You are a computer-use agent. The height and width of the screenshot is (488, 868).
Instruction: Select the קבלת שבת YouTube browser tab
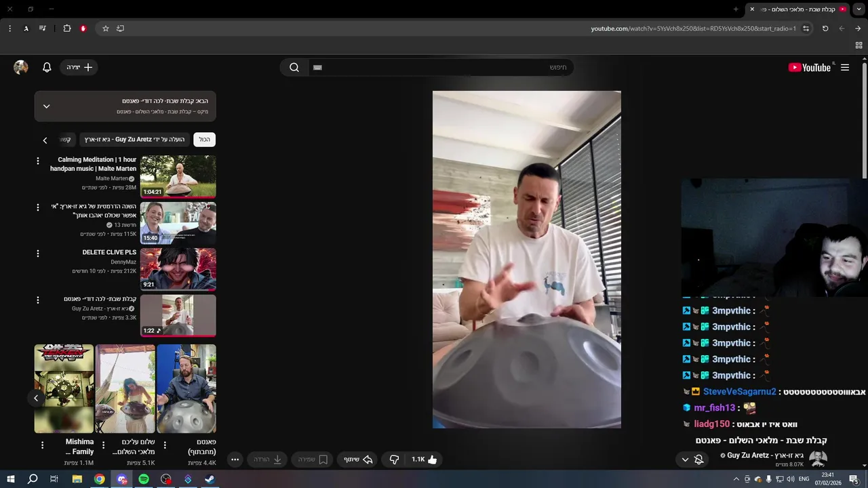coord(797,9)
